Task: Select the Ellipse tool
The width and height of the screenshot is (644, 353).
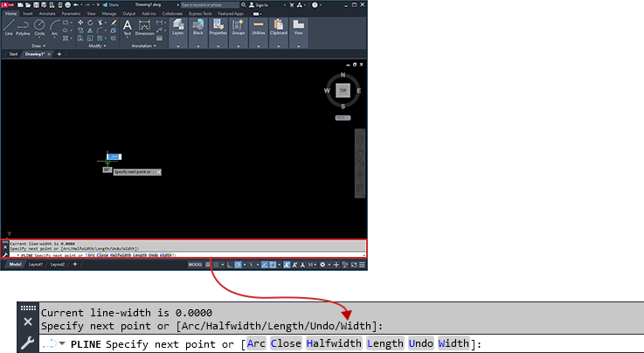Action: 66,31
